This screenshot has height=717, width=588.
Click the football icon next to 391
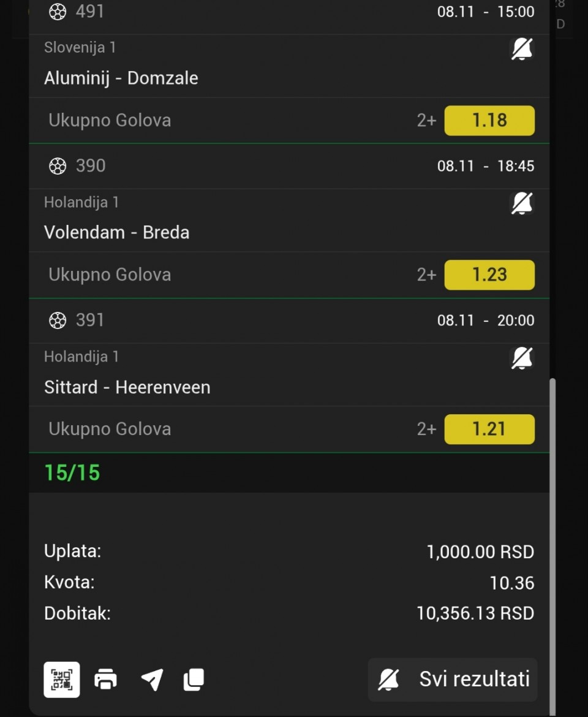coord(58,321)
